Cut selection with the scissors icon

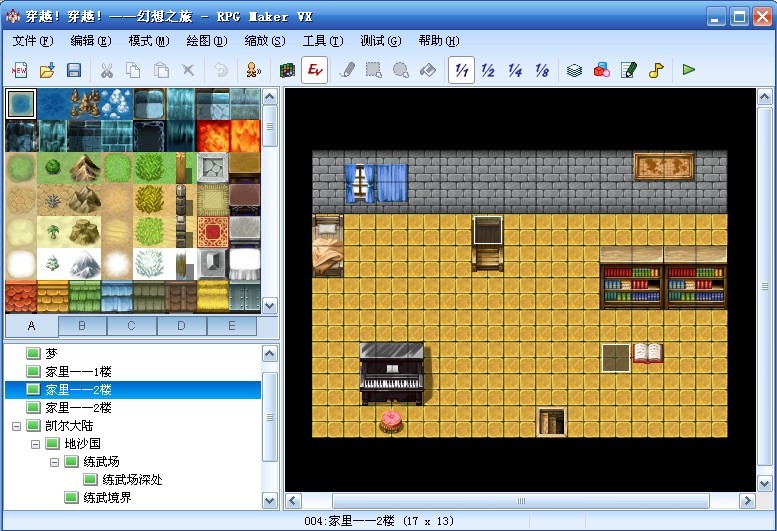click(x=107, y=70)
